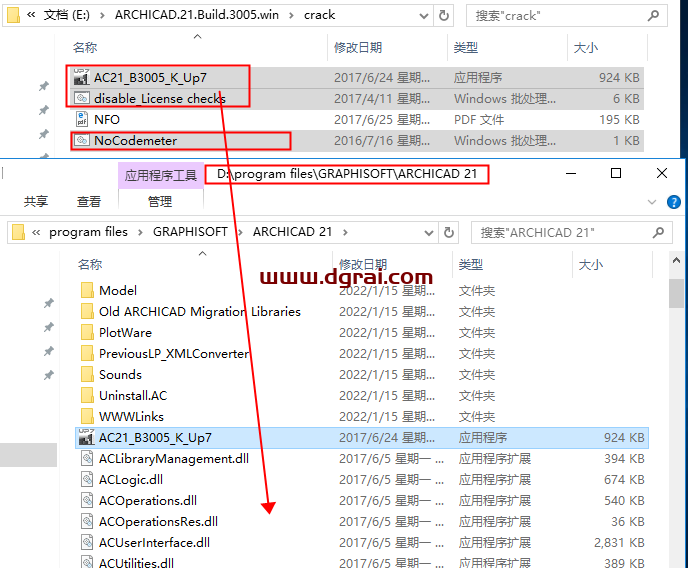Open address history dropdown in crack window
This screenshot has width=688, height=568.
(424, 16)
